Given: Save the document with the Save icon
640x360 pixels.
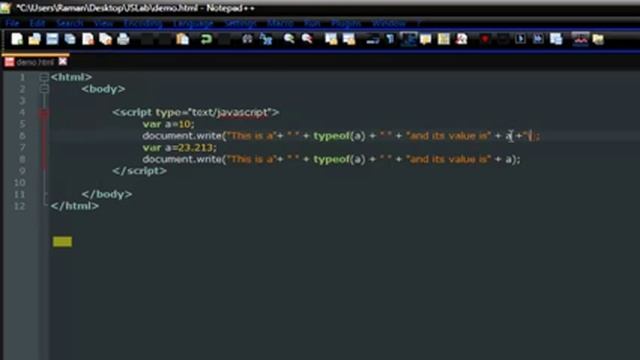Looking at the screenshot, I should (52, 39).
